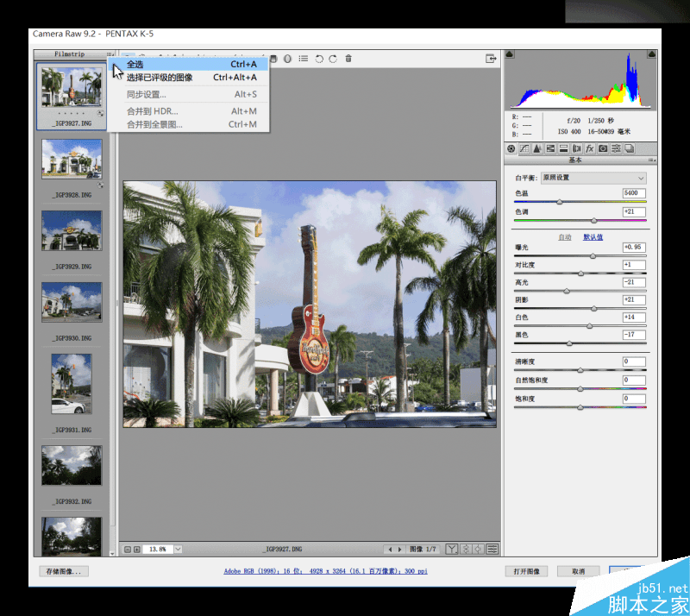Select thumbnail _IGP3931.DNG in Filmstrip
Screen dimensions: 690x616
tap(72, 384)
